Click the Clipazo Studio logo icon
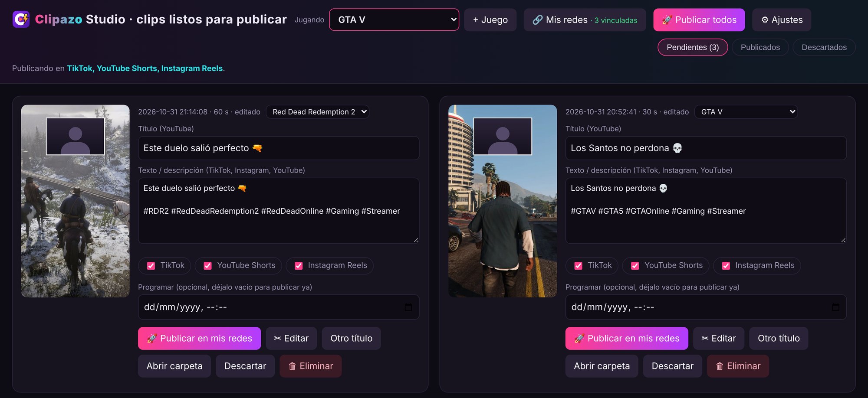This screenshot has height=398, width=868. [x=21, y=20]
